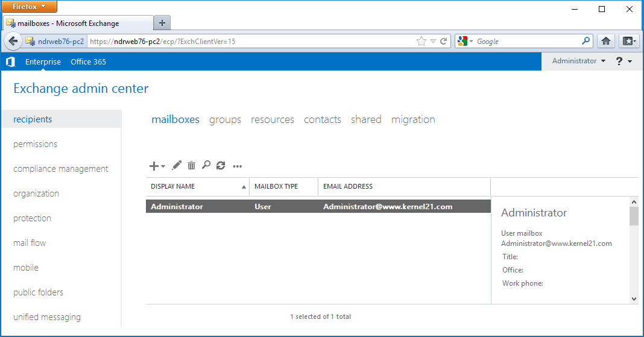Select the mailboxes - Microsoft Exchange tab
This screenshot has height=337, width=644.
tap(78, 24)
